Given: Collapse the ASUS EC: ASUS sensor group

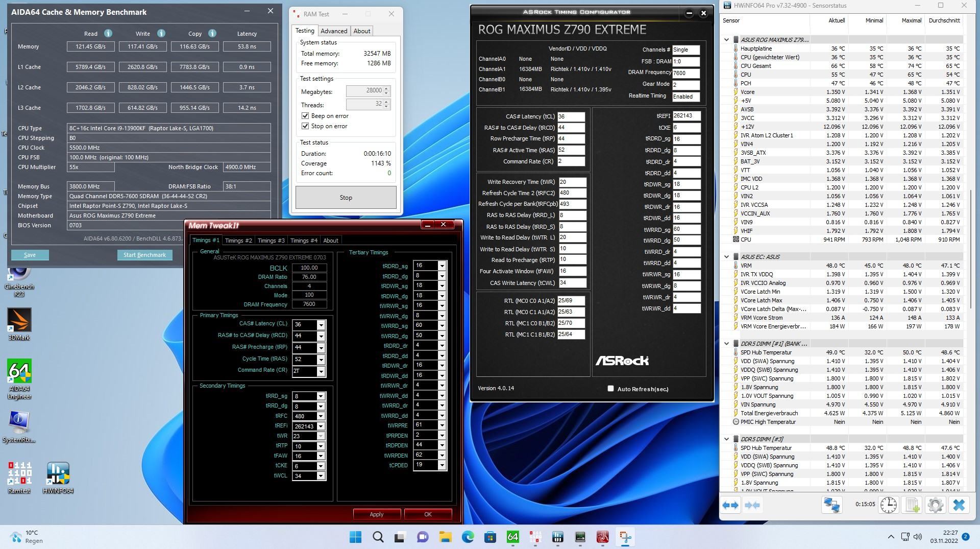Looking at the screenshot, I should click(726, 257).
